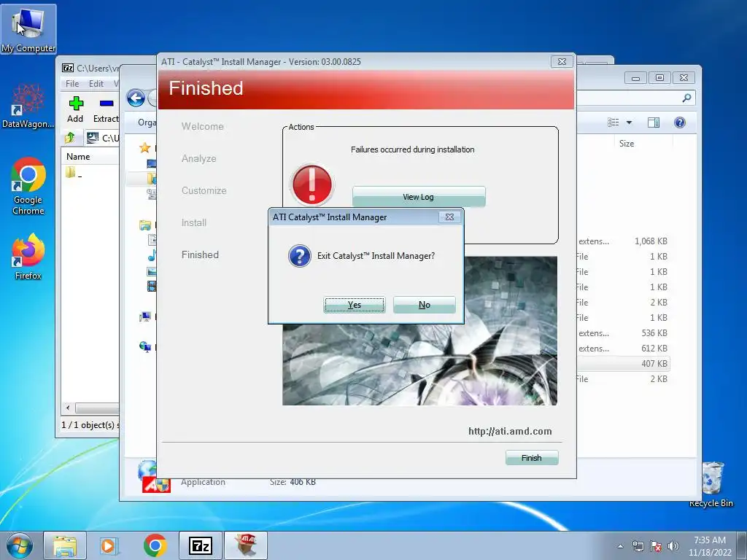Select the 612 KB file row
This screenshot has width=747, height=560.
point(622,348)
